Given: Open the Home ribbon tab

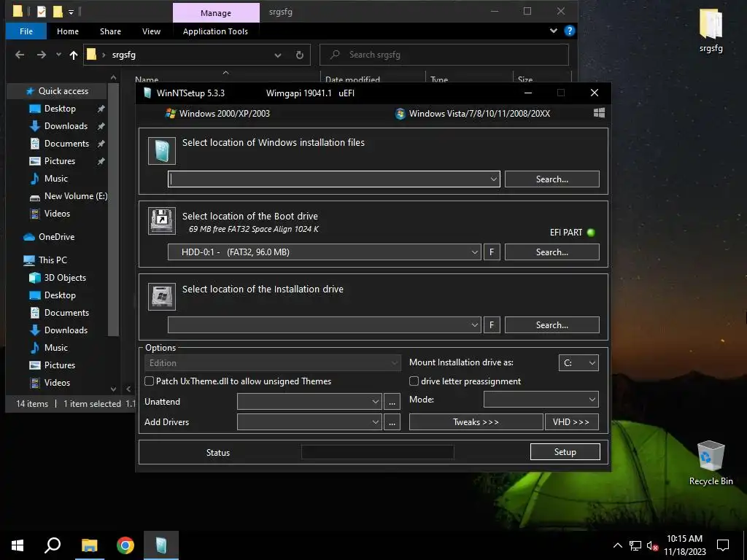Looking at the screenshot, I should [68, 31].
